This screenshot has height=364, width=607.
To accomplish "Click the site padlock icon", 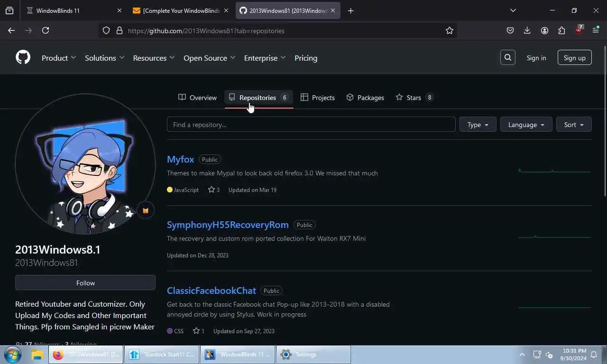I will click(119, 30).
